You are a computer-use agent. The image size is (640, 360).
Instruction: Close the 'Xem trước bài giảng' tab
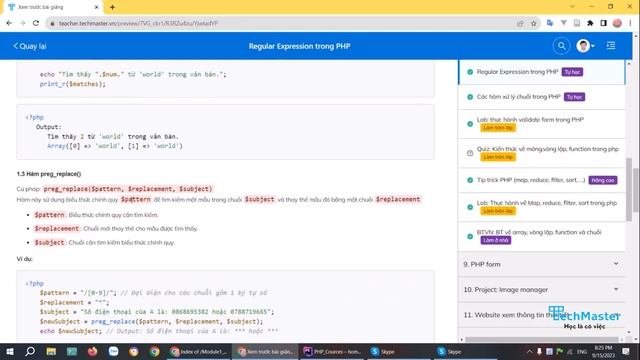tap(96, 7)
